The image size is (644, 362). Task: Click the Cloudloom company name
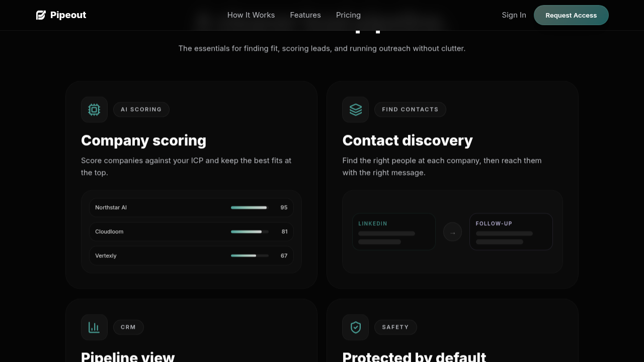click(109, 232)
